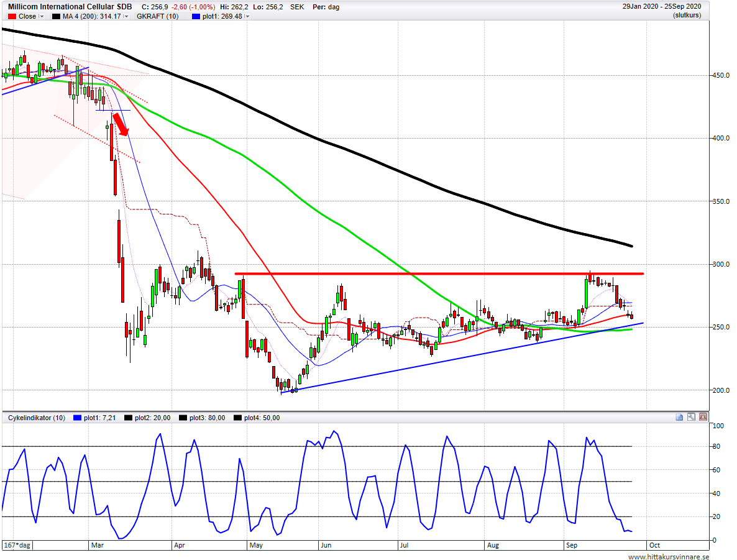Image resolution: width=737 pixels, height=560 pixels.
Task: Select the Cykelindikator (10) title
Action: tap(37, 418)
